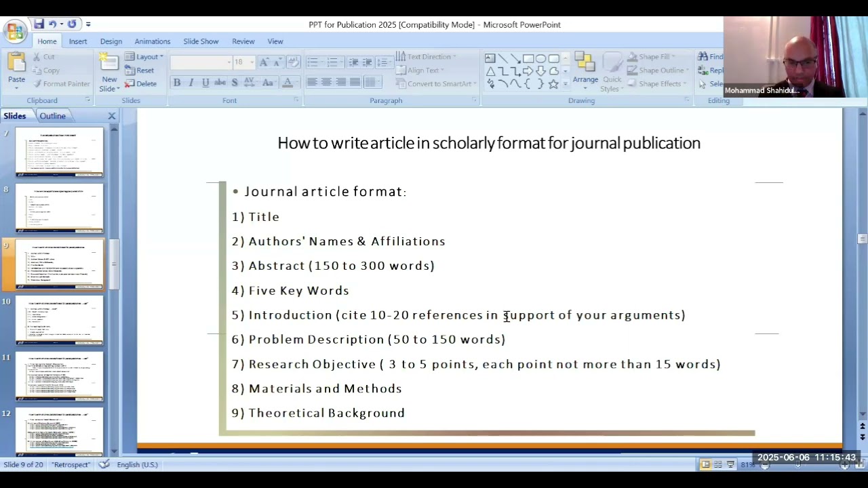Select the Format Painter
Image resolution: width=868 pixels, height=488 pixels.
click(60, 84)
